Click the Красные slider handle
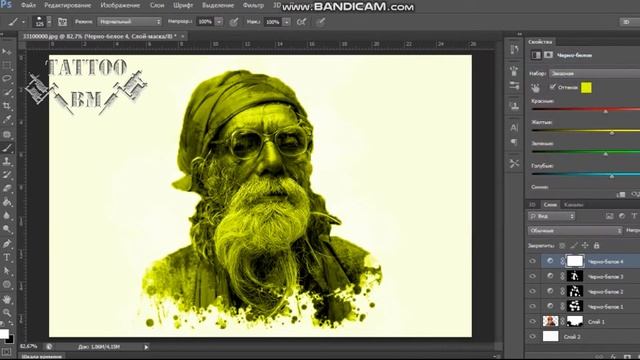This screenshot has height=360, width=640. [x=606, y=111]
